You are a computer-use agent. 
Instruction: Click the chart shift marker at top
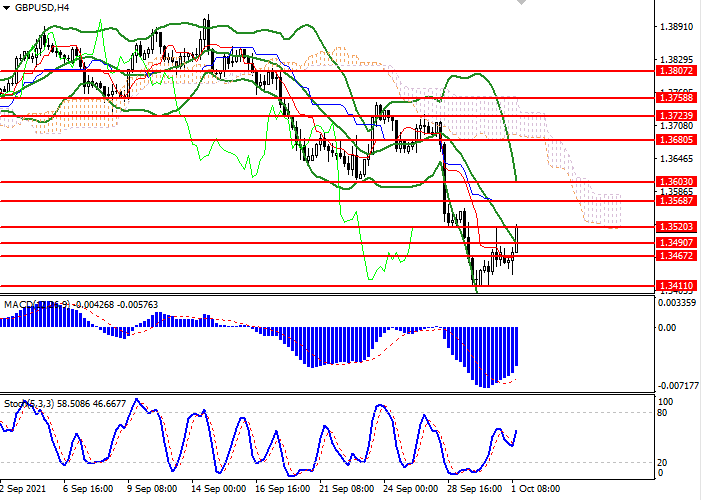[x=521, y=2]
